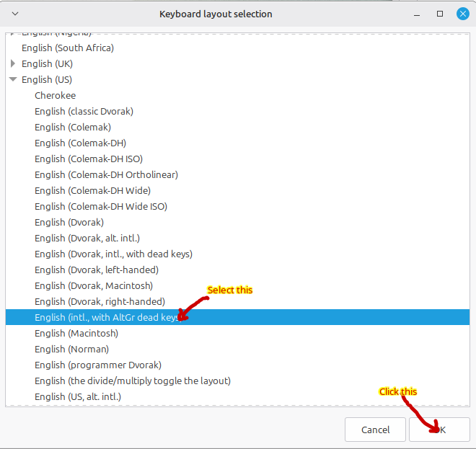Open the window menu chevron in title bar
The height and width of the screenshot is (449, 476).
(x=16, y=14)
